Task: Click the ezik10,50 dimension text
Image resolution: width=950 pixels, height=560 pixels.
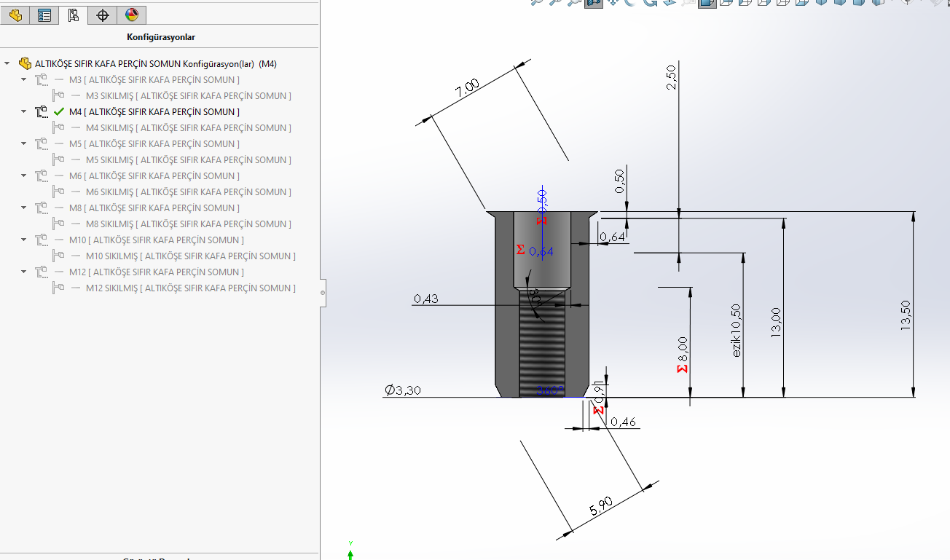Action: click(x=737, y=330)
